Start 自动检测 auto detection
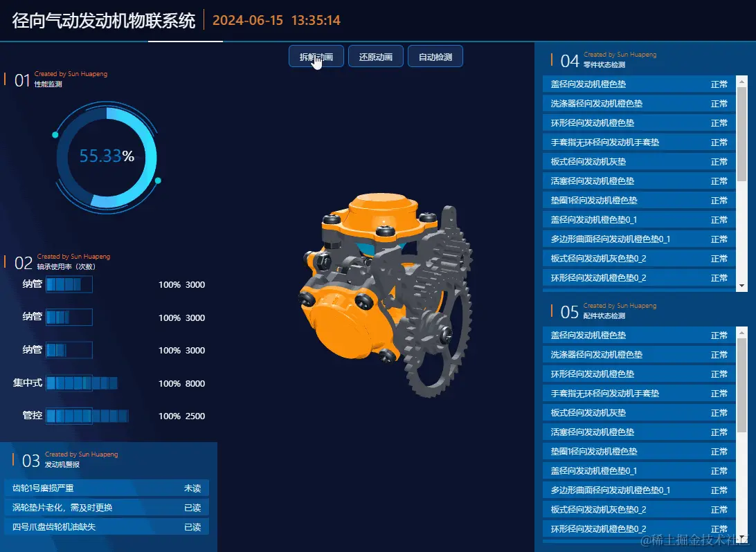 [x=435, y=57]
